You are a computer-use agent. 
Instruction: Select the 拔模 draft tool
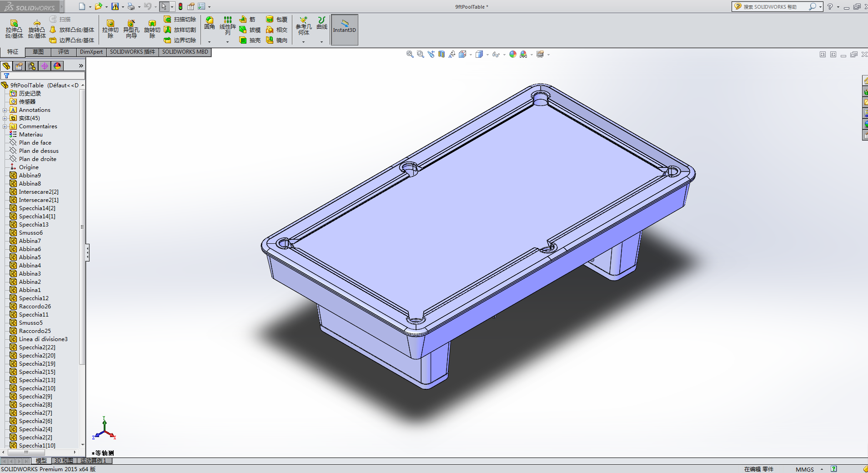[x=250, y=30]
